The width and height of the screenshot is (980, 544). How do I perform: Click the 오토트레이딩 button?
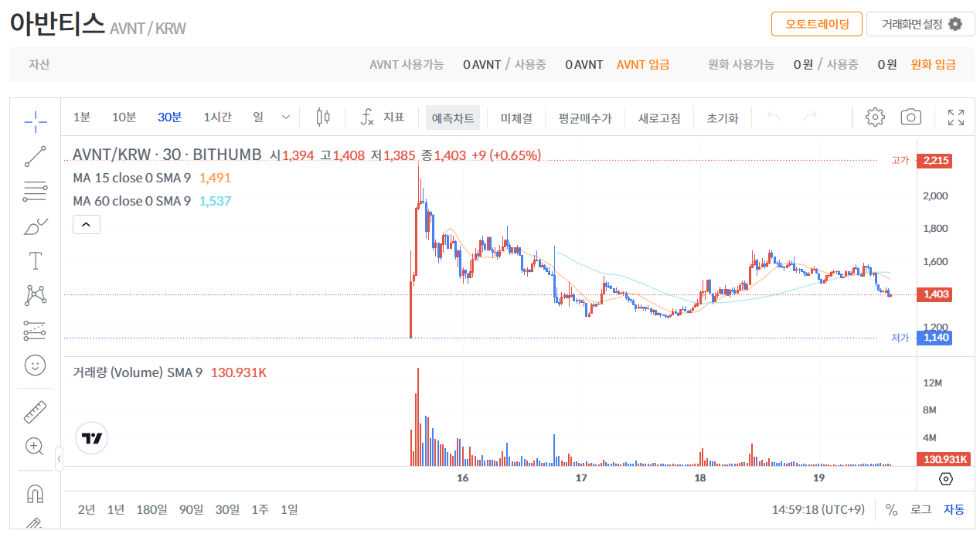pos(816,24)
